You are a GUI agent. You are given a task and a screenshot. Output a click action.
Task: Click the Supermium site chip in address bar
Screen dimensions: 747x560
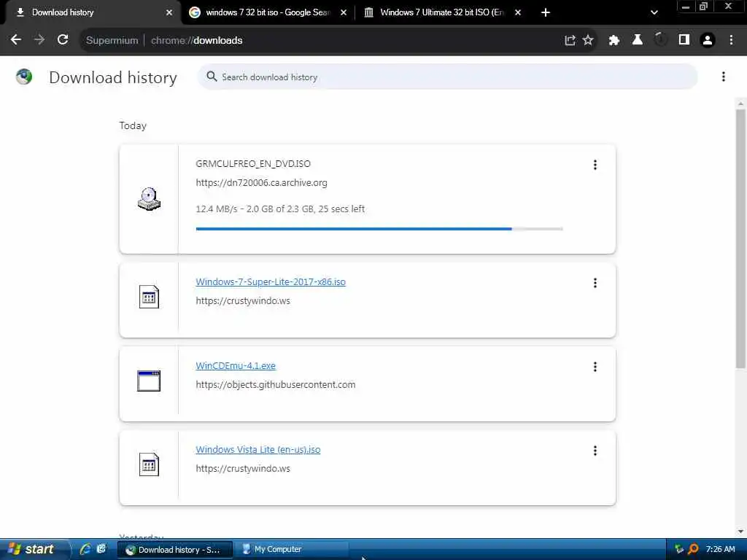click(112, 41)
